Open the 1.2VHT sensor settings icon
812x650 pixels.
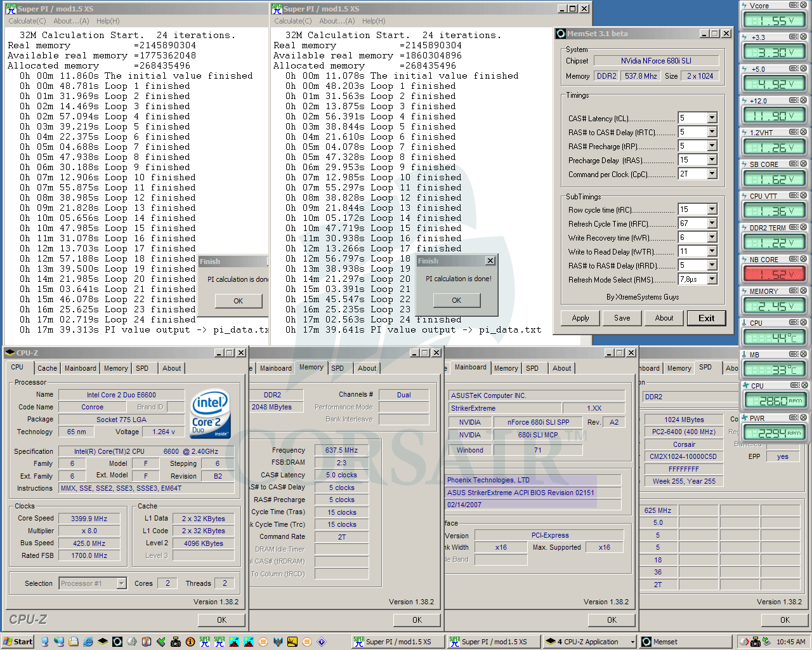coord(793,132)
